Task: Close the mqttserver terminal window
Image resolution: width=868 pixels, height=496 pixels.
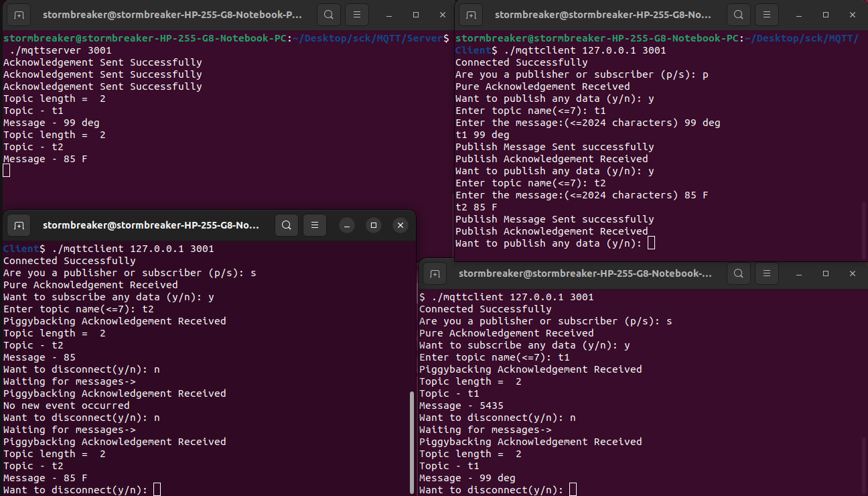Action: point(443,14)
